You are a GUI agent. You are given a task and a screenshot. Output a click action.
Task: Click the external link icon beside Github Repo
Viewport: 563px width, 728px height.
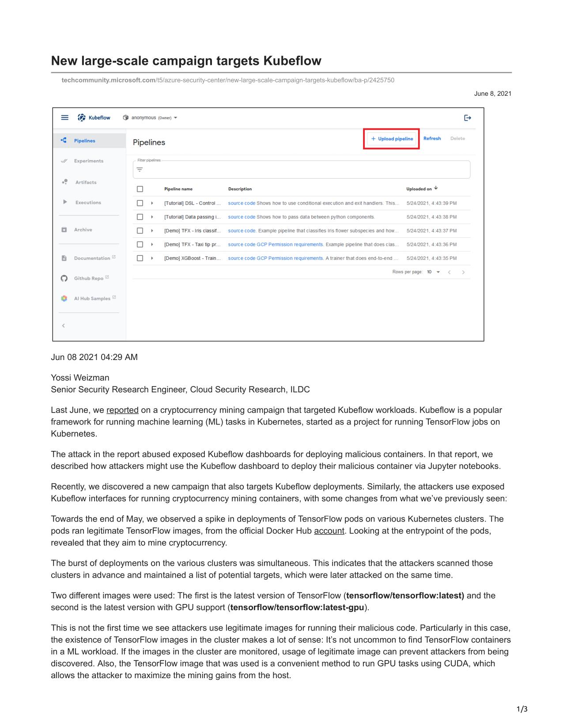pyautogui.click(x=107, y=277)
